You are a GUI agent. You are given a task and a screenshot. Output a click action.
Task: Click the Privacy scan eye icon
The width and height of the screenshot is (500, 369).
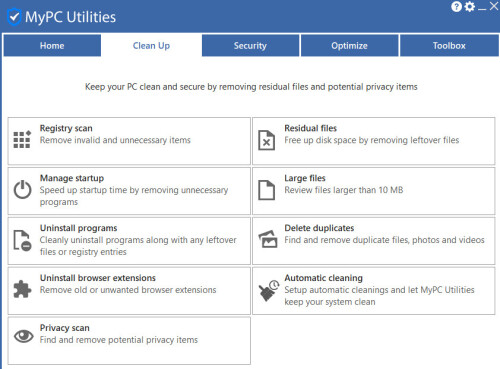click(23, 336)
